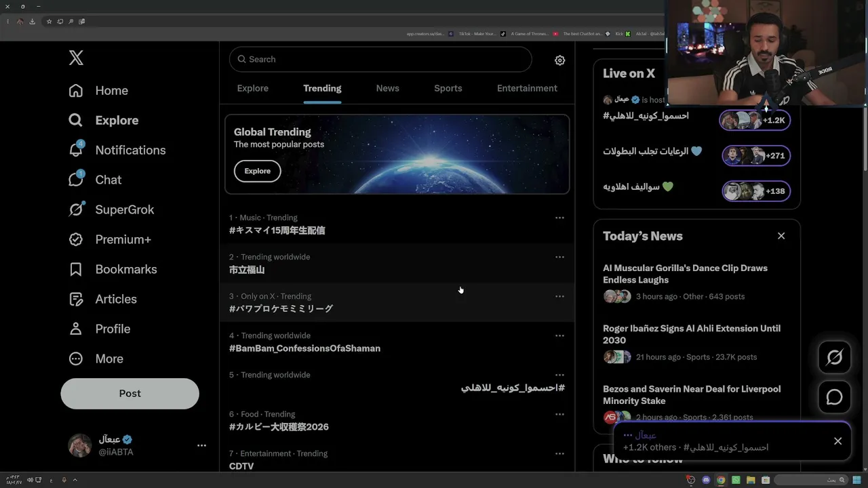Join the live space with +271 listeners
This screenshot has height=488, width=868.
[756, 155]
